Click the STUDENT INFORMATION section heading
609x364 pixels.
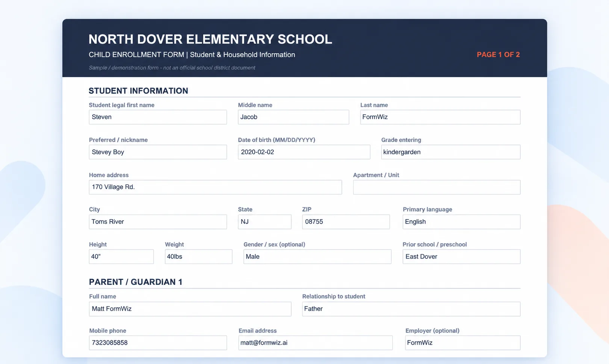pos(138,91)
